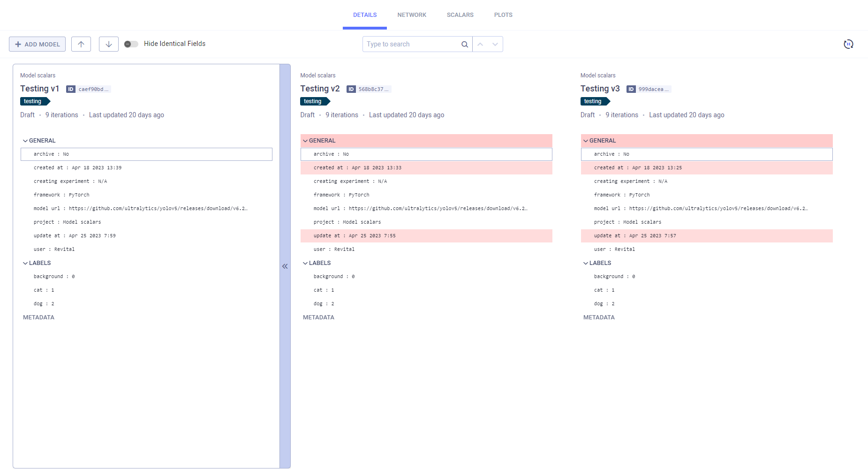Collapse the GENERAL section in Testing v3
Viewport: 868px width, 476px height.
click(x=586, y=141)
